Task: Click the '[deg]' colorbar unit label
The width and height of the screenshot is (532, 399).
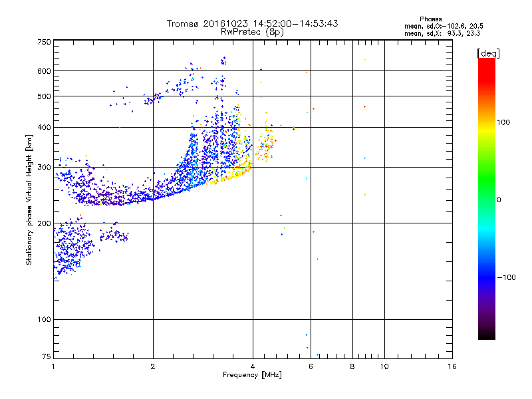Action: [x=488, y=53]
